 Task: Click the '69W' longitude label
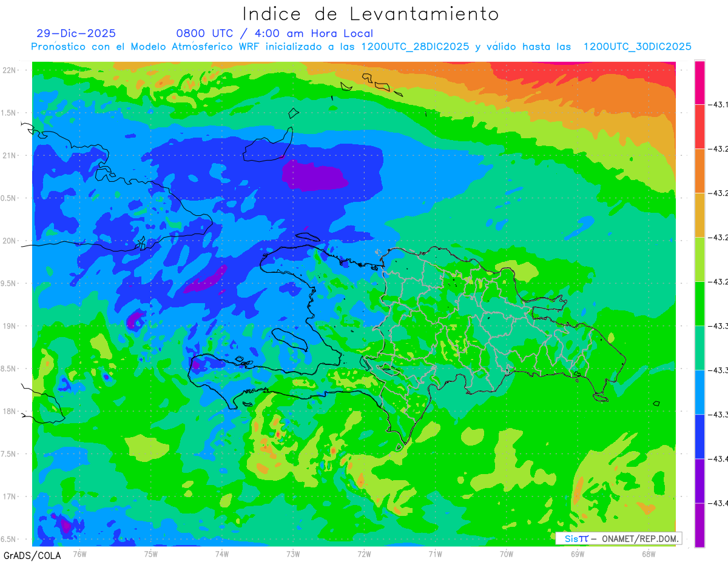click(x=578, y=554)
